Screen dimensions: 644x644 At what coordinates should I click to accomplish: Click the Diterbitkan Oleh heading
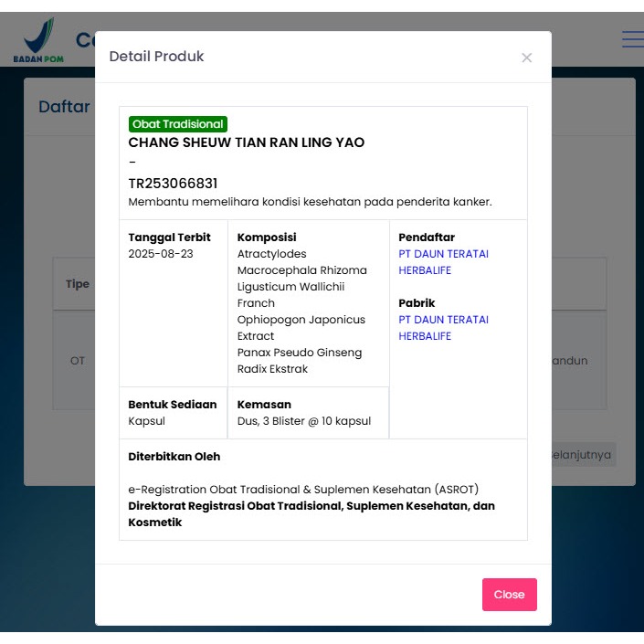tap(174, 457)
